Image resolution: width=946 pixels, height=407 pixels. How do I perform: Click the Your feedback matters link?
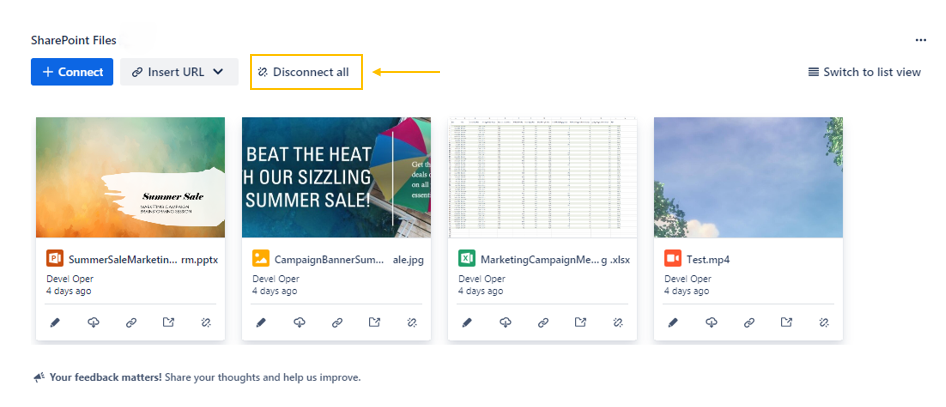click(104, 378)
